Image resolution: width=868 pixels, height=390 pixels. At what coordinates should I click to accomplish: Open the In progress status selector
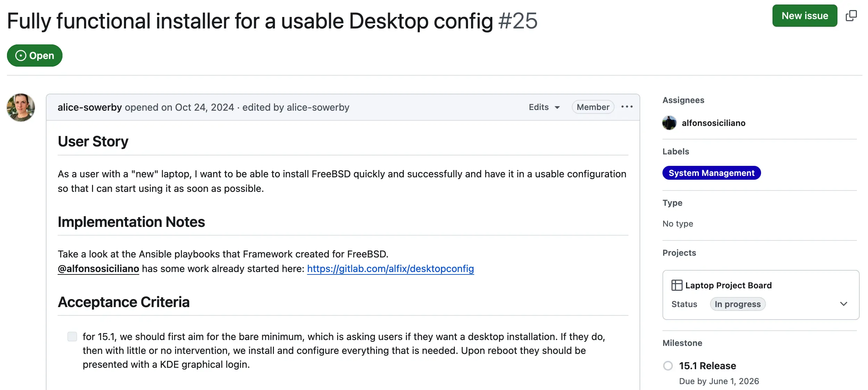tap(737, 304)
